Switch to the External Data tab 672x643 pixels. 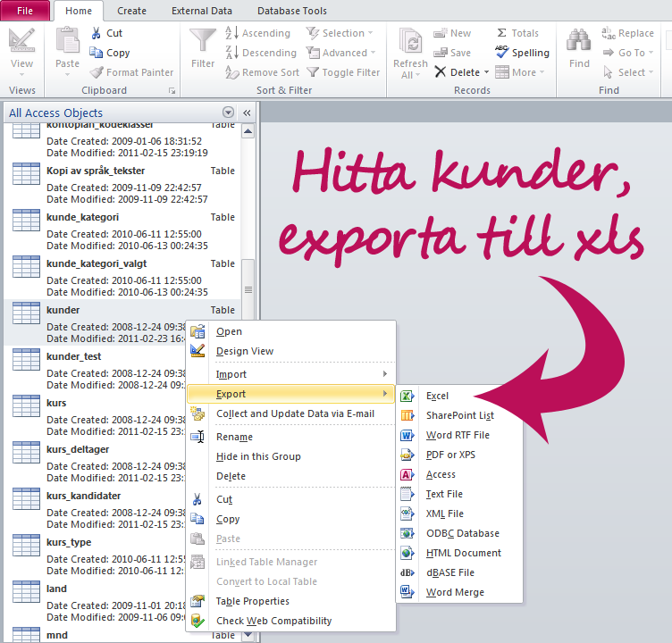point(202,11)
